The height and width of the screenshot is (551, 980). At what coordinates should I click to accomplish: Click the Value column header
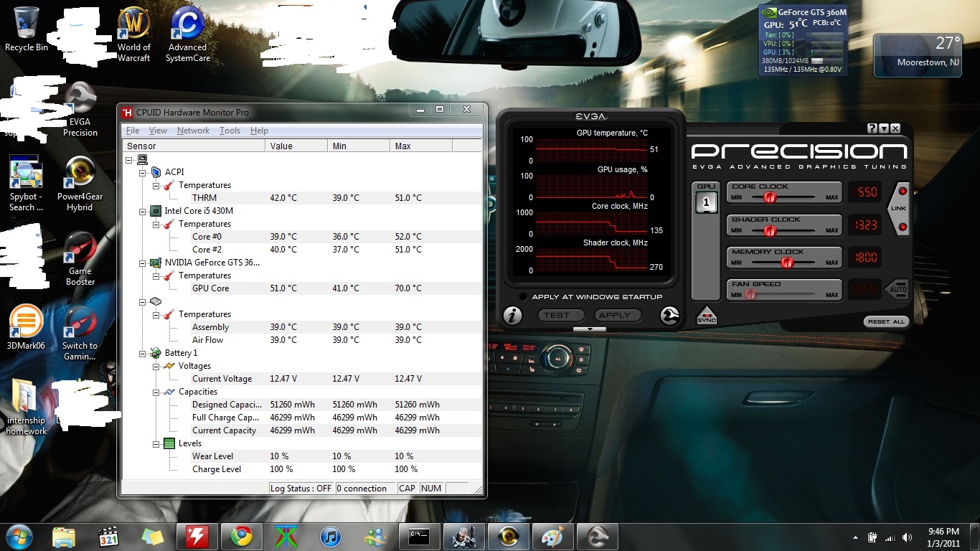point(296,146)
